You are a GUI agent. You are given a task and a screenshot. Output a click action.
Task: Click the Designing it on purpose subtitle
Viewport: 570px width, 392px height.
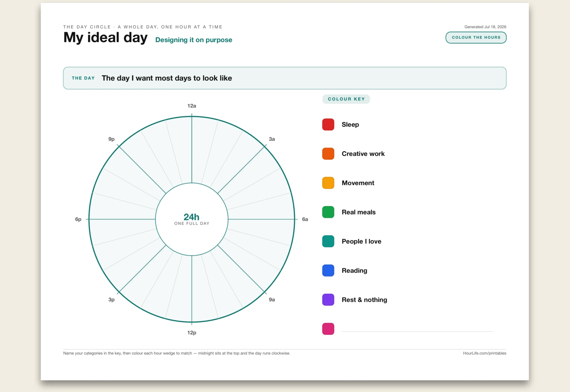point(194,40)
